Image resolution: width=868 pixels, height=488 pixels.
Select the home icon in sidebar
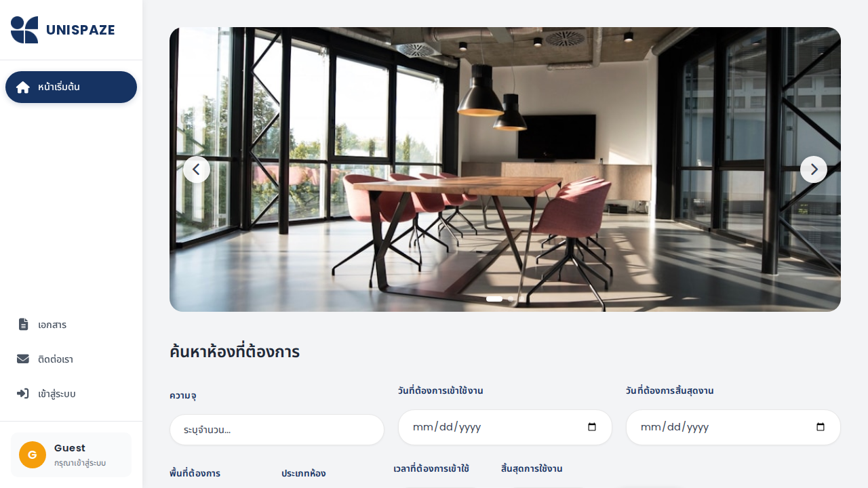(x=23, y=87)
